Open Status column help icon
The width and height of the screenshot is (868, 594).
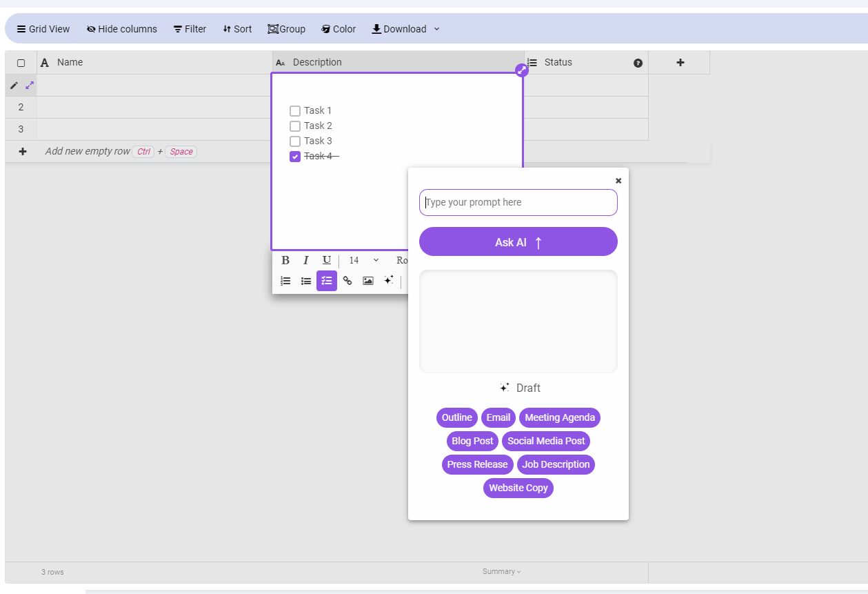pos(638,63)
